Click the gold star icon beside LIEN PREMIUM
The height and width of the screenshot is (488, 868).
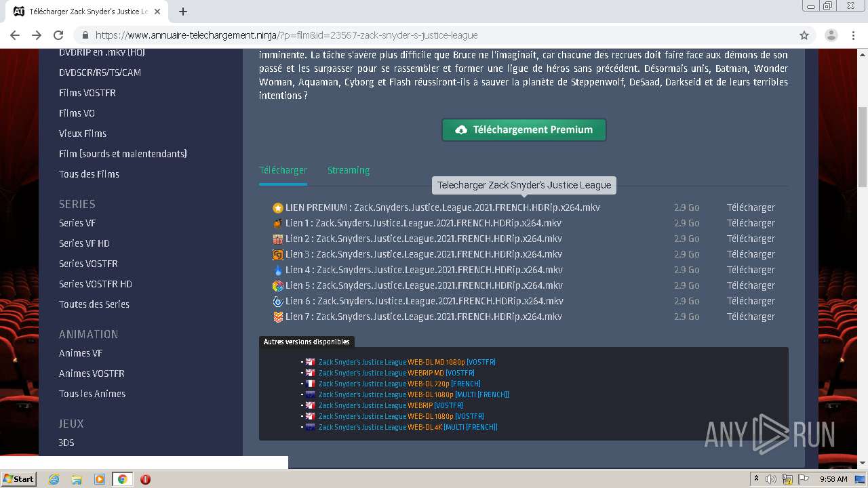(277, 208)
